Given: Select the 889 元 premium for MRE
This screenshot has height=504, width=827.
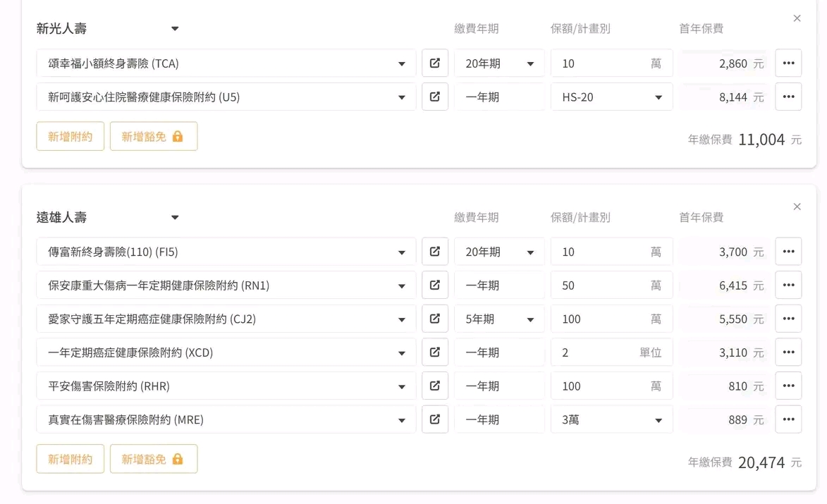Looking at the screenshot, I should pyautogui.click(x=746, y=420).
